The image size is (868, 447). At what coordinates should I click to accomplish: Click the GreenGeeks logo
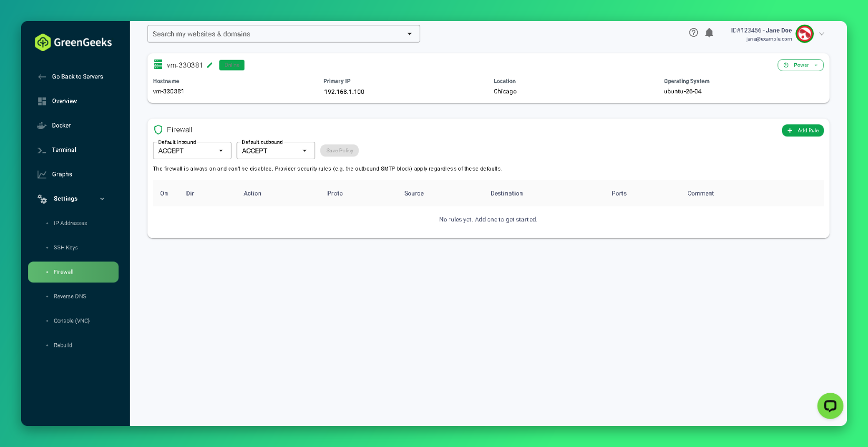pyautogui.click(x=73, y=42)
